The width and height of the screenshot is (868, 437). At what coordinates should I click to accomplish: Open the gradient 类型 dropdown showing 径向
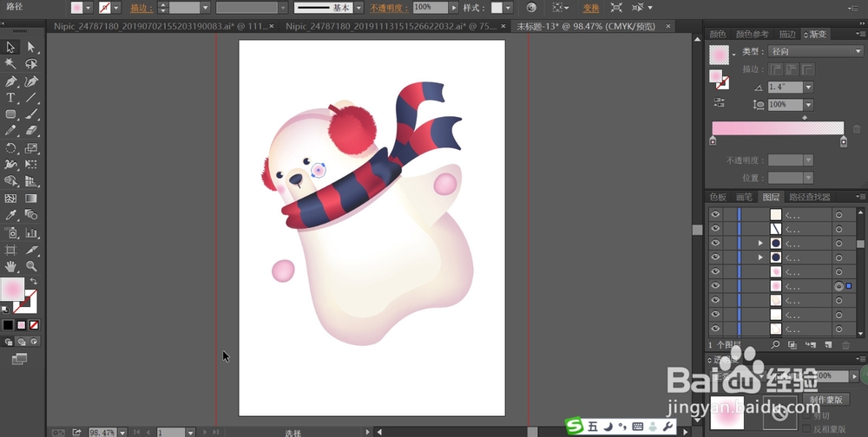pyautogui.click(x=815, y=51)
